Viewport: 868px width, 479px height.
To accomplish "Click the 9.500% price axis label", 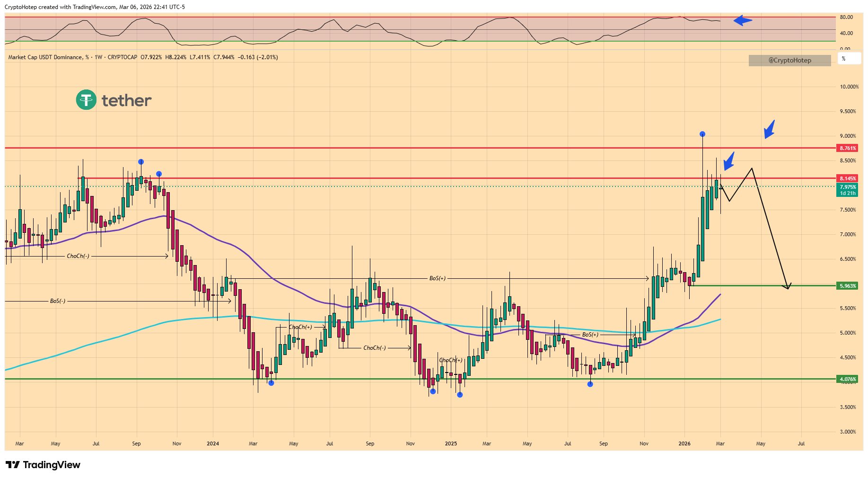I will tap(848, 111).
